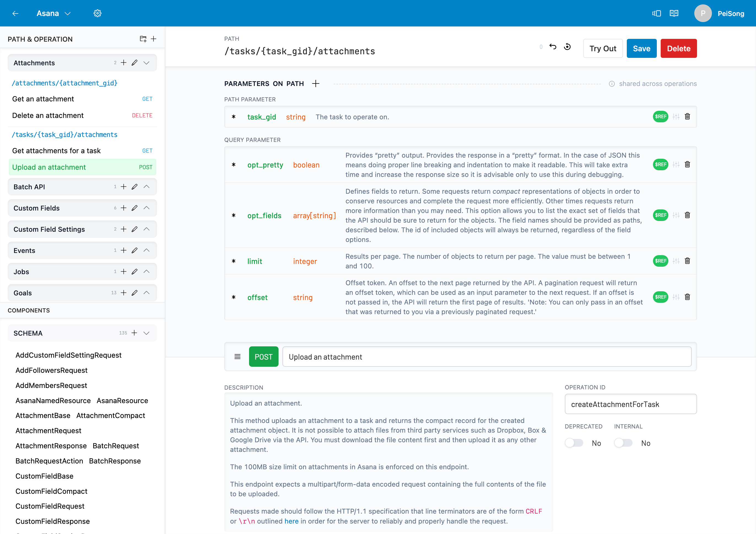The width and height of the screenshot is (756, 534).
Task: Select Get attachments for a task
Action: [82, 150]
